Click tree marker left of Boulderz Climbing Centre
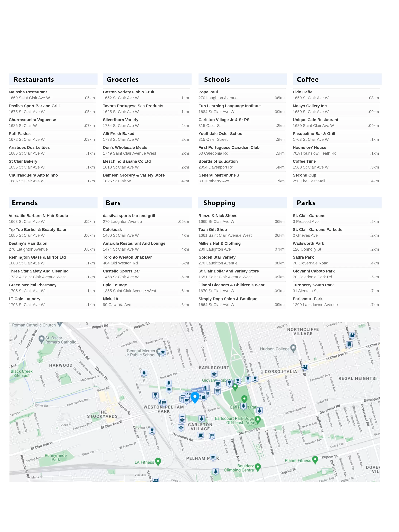 (216, 471)
